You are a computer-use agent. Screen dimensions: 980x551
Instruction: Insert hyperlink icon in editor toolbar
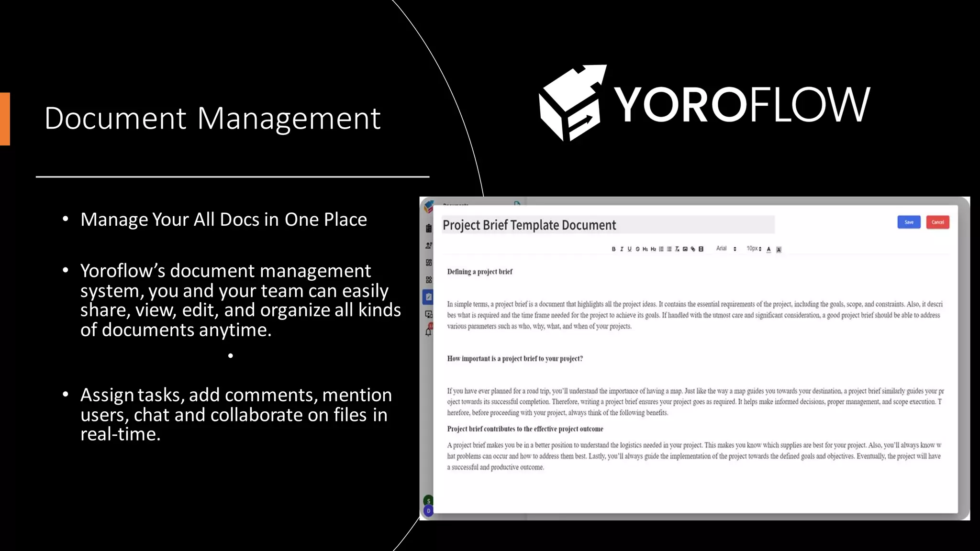(693, 249)
